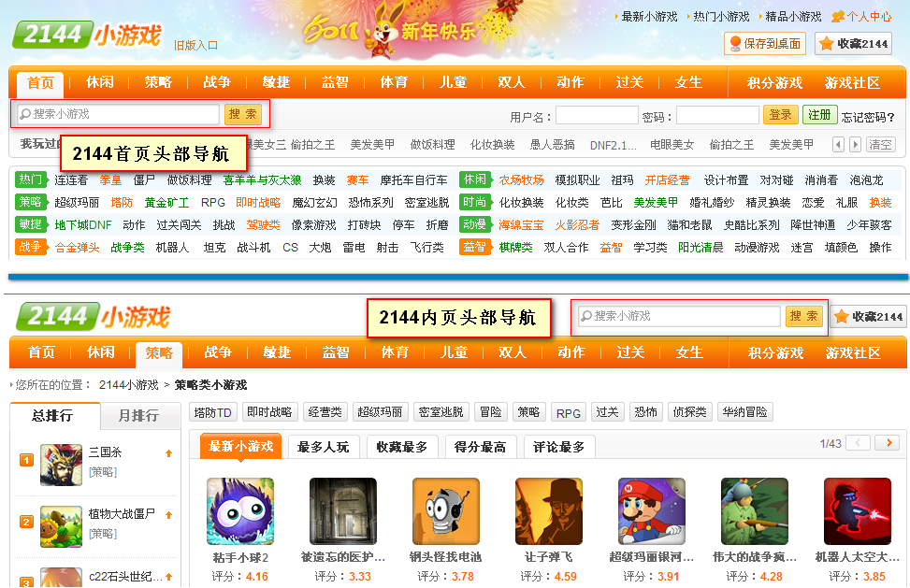Open the 粘手小球2 game thumbnail
This screenshot has width=910, height=588.
click(240, 511)
